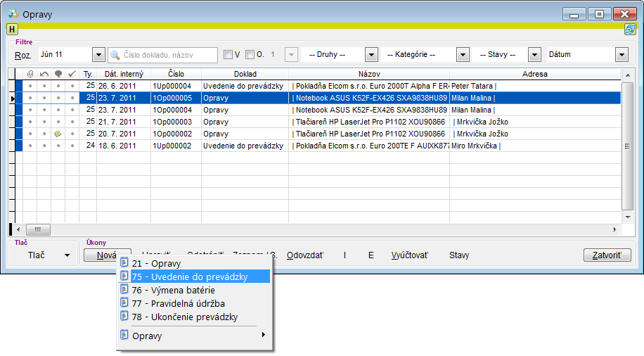Click the checkmark column header icon
This screenshot has height=356, width=644.
[x=72, y=74]
